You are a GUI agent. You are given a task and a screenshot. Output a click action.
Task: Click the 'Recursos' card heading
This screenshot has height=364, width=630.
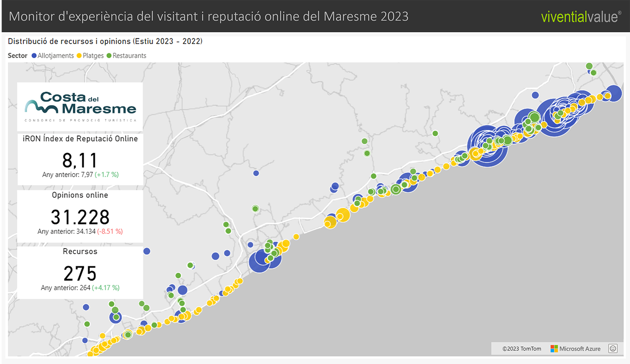(80, 251)
